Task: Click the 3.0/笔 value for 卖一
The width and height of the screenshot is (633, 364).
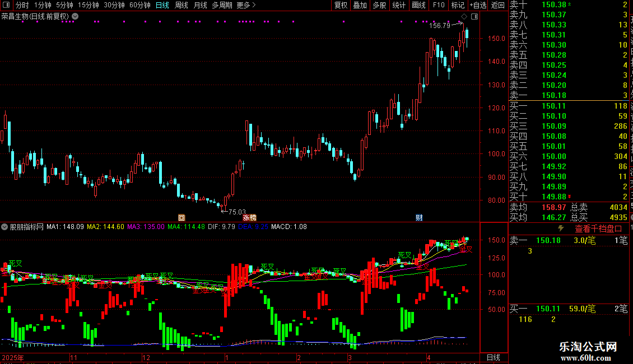Action: 585,240
